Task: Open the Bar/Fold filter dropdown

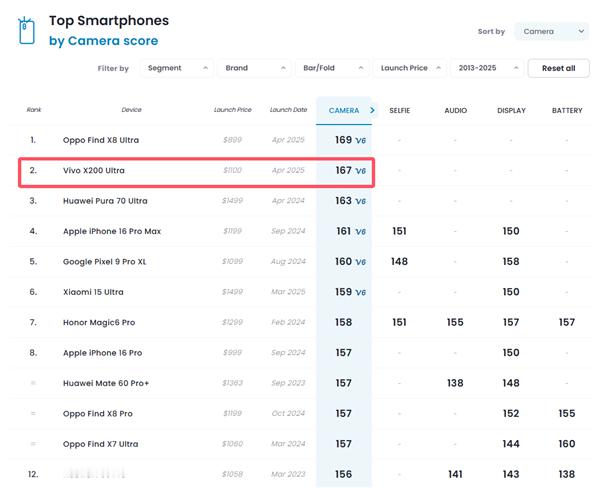Action: [332, 68]
